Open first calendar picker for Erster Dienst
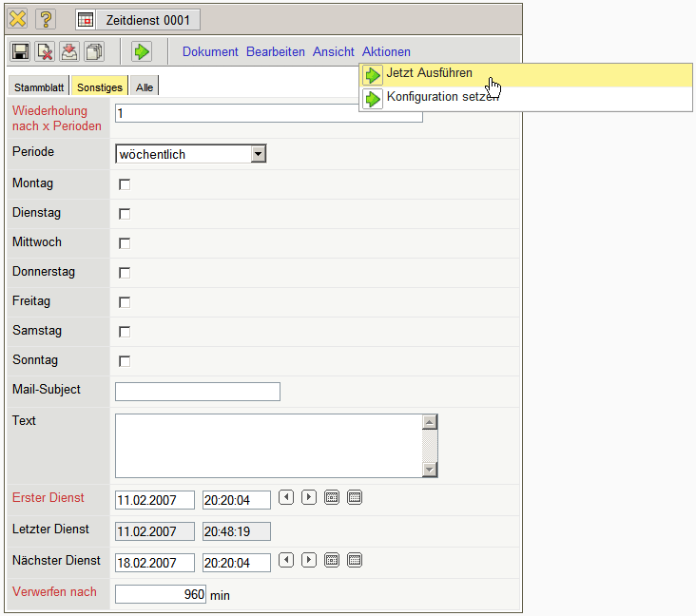The height and width of the screenshot is (616, 696). coord(332,497)
